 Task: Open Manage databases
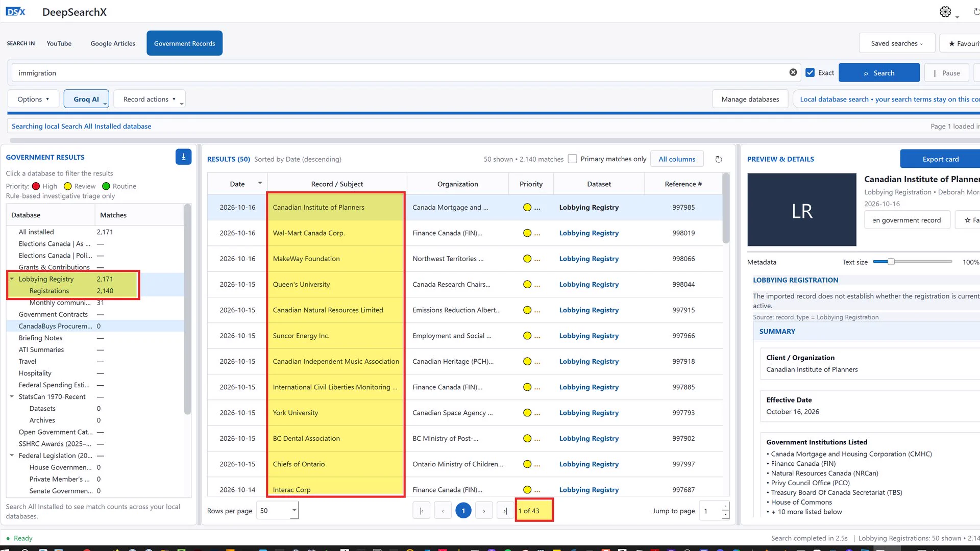[750, 99]
